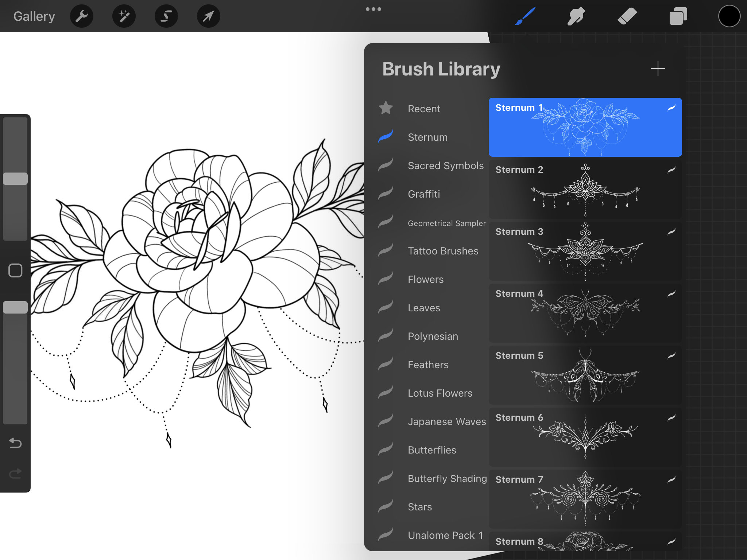Click the stroke mark on Sternum 7 card
747x560 pixels.
pyautogui.click(x=671, y=479)
